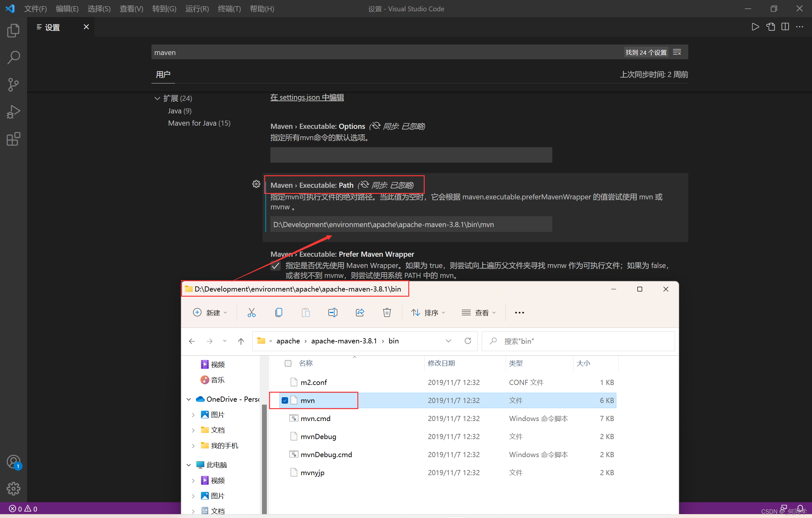Open Source Control view
This screenshot has height=518, width=812.
(x=13, y=85)
